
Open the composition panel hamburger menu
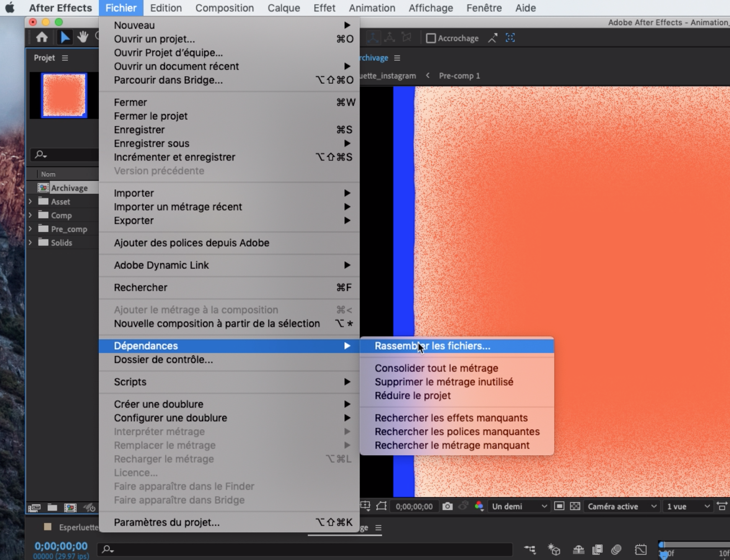[x=397, y=58]
